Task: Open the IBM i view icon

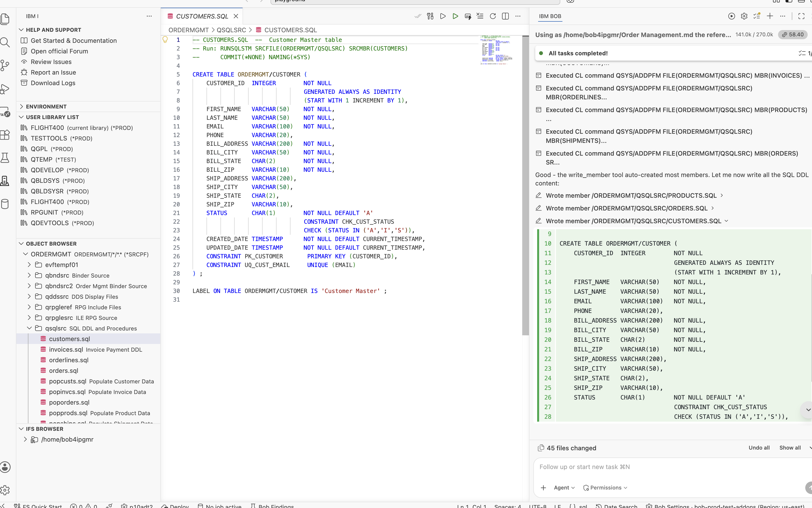Action: click(x=5, y=180)
